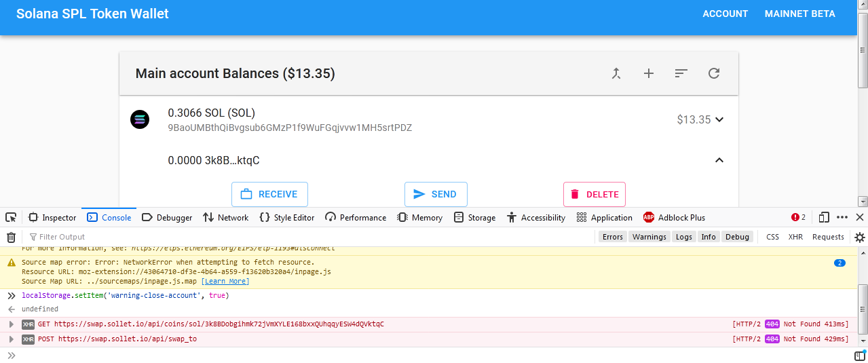Expand the POST swap_to request row

[x=11, y=339]
